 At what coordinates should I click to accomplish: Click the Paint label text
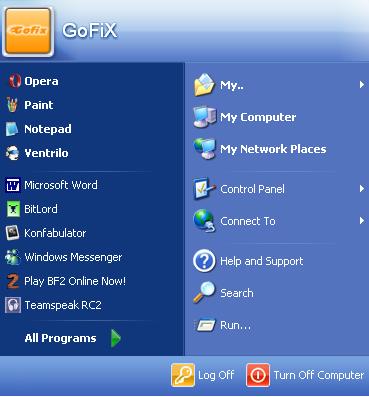39,105
